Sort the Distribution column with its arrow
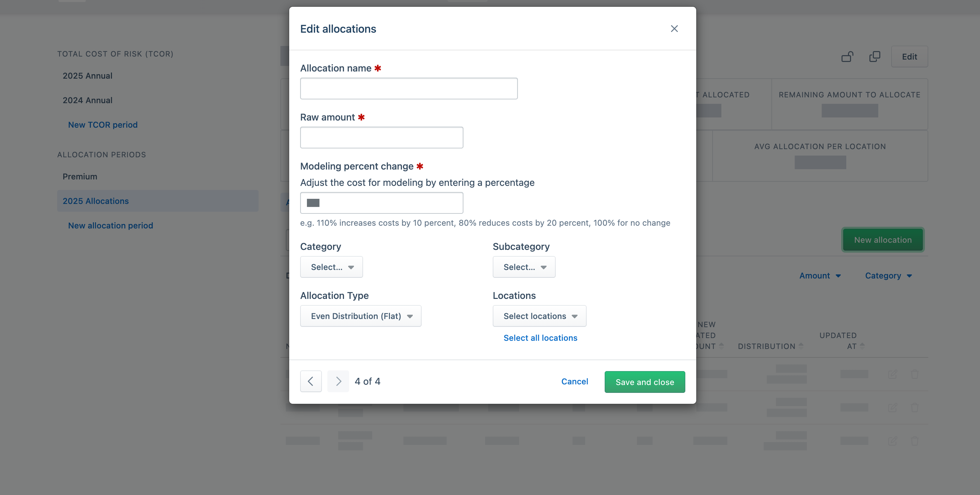980x495 pixels. 801,347
